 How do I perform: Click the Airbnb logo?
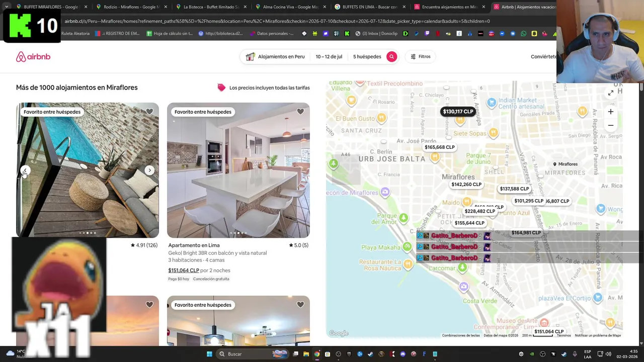33,57
